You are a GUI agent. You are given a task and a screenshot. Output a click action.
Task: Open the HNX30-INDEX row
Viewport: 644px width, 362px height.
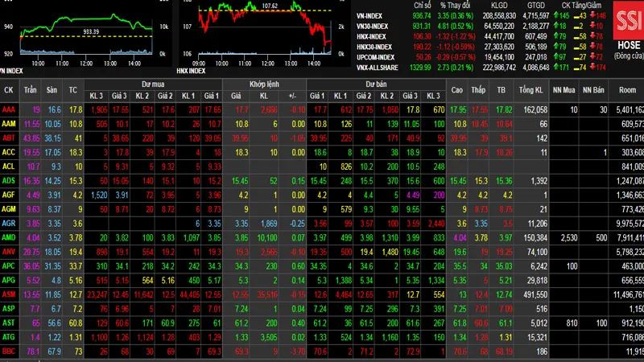481,47
